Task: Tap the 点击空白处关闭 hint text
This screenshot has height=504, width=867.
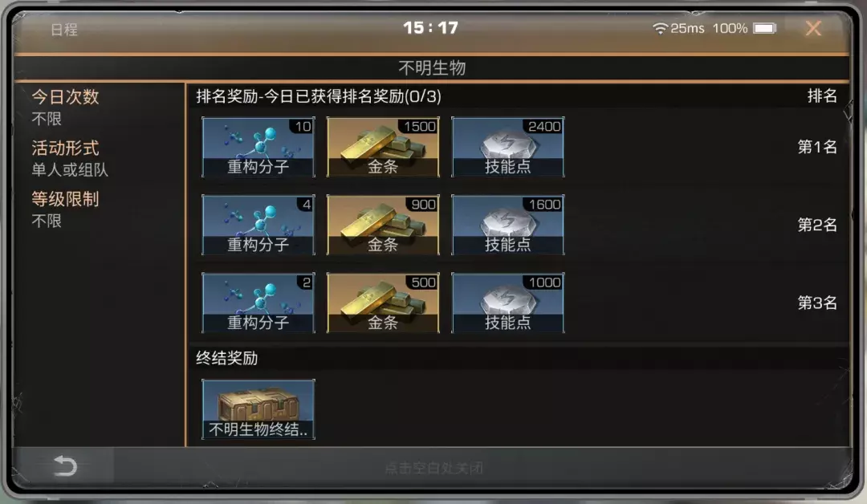Action: tap(434, 469)
